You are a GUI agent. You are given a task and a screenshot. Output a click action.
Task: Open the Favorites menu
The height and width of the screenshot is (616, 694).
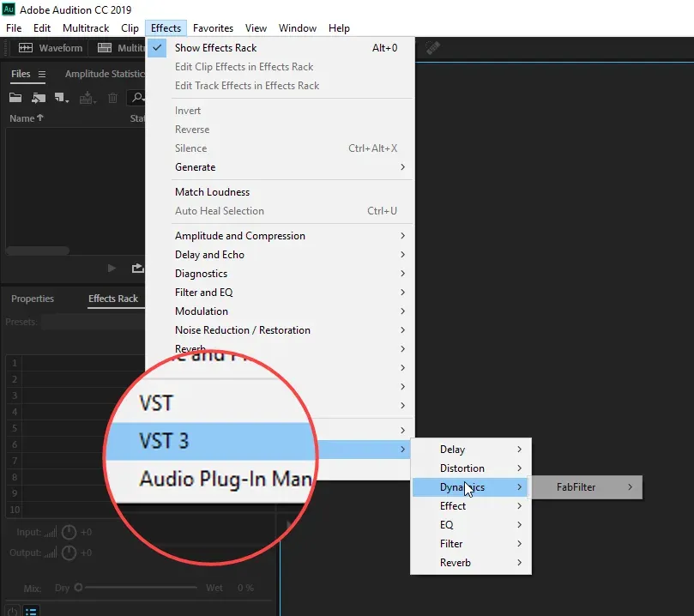213,28
